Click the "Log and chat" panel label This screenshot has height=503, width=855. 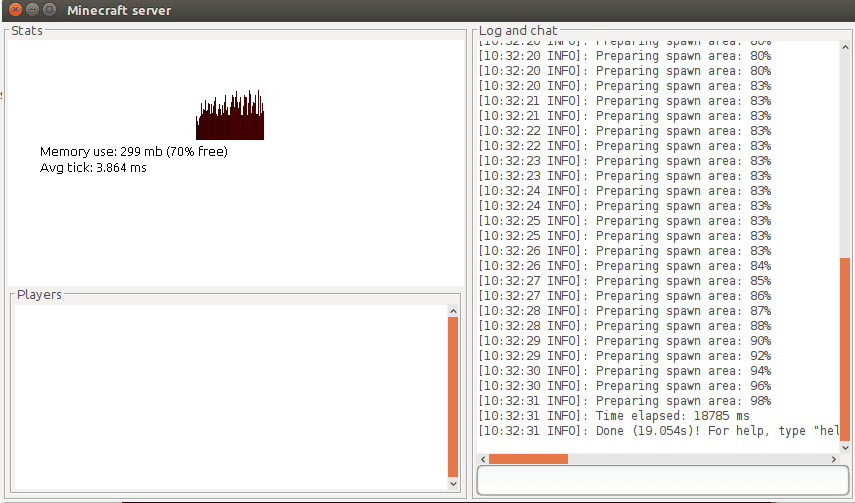pyautogui.click(x=518, y=31)
